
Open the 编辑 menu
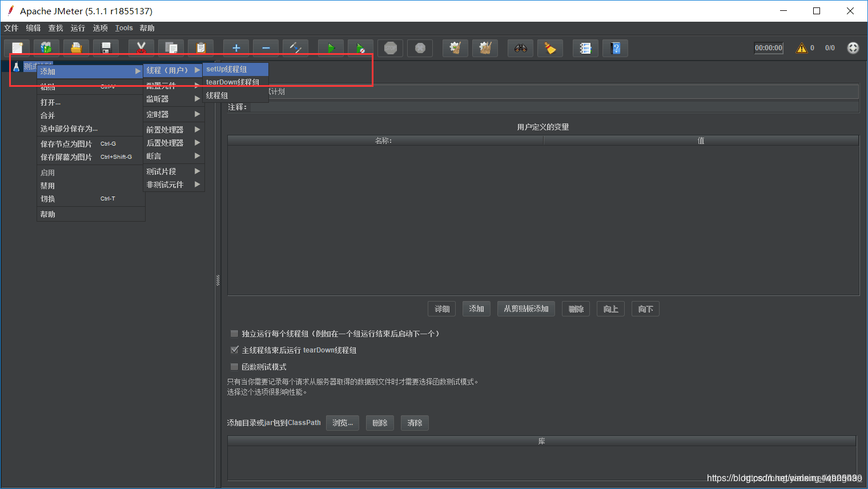tap(33, 28)
